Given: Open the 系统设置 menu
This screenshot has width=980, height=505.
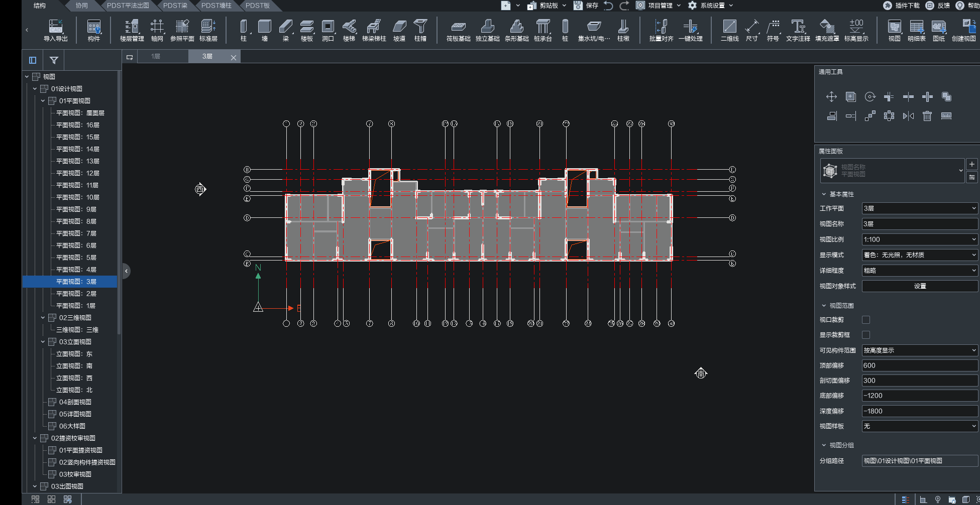Looking at the screenshot, I should [711, 6].
